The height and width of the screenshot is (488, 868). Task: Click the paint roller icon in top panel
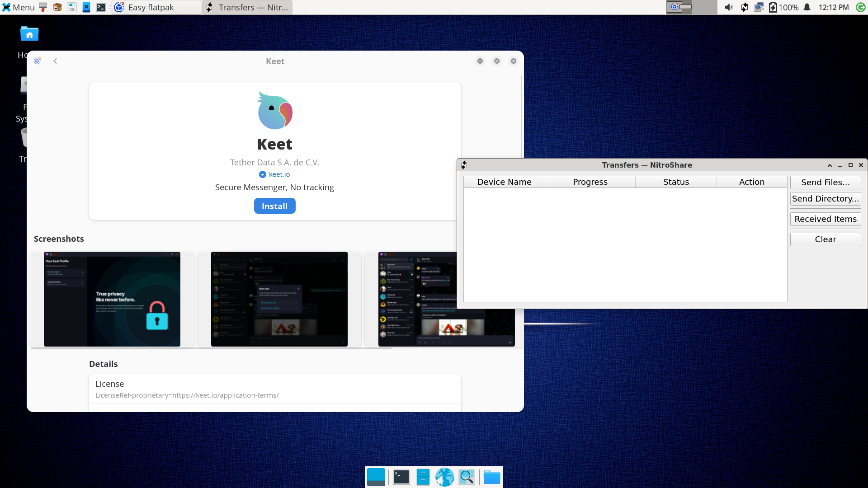(43, 7)
